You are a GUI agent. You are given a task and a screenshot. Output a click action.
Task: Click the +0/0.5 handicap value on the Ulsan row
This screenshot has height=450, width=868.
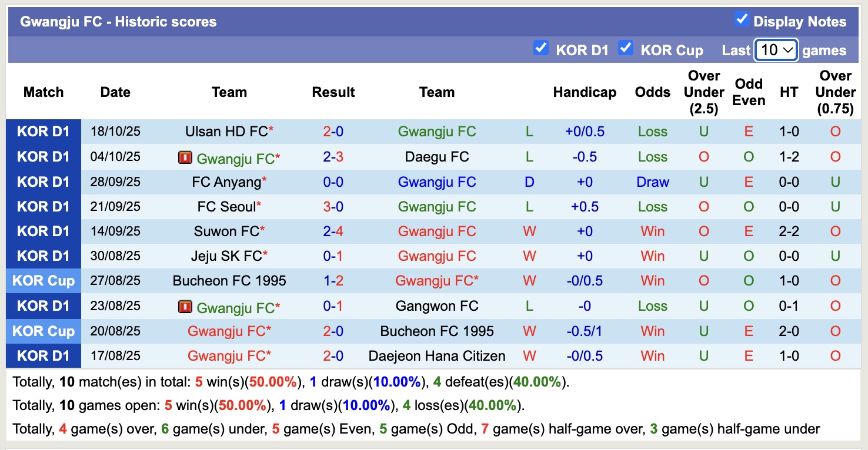click(585, 132)
